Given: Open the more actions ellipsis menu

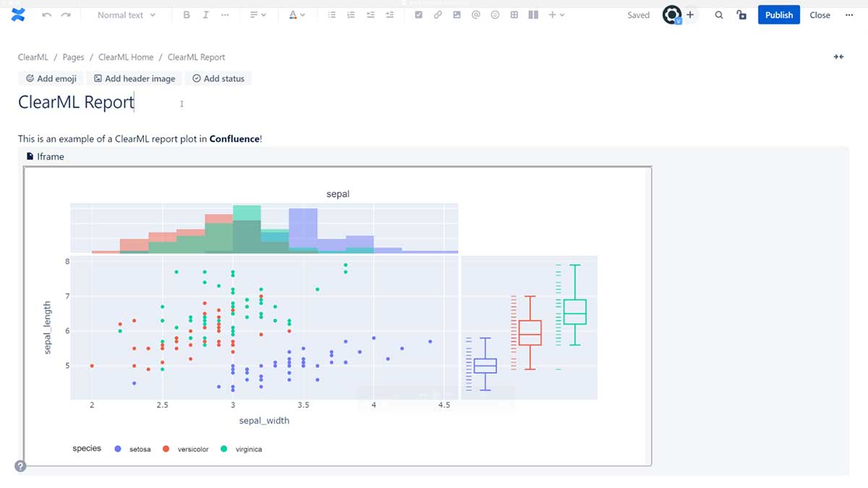Looking at the screenshot, I should [x=849, y=14].
